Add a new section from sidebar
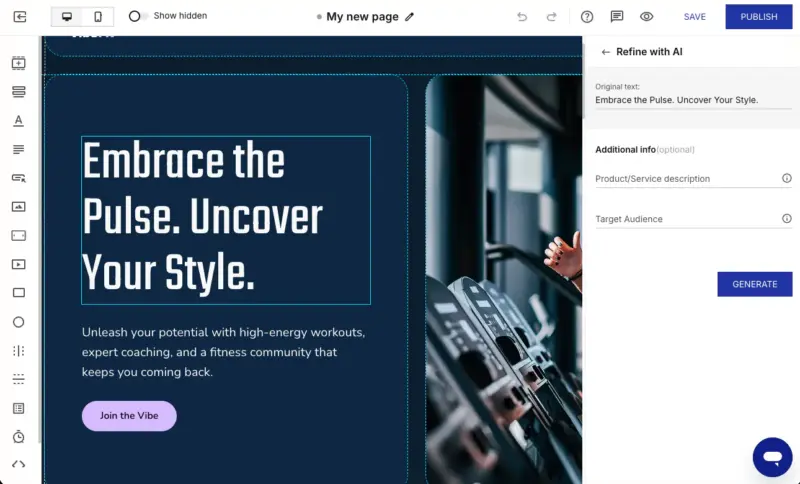This screenshot has height=484, width=800. point(18,63)
